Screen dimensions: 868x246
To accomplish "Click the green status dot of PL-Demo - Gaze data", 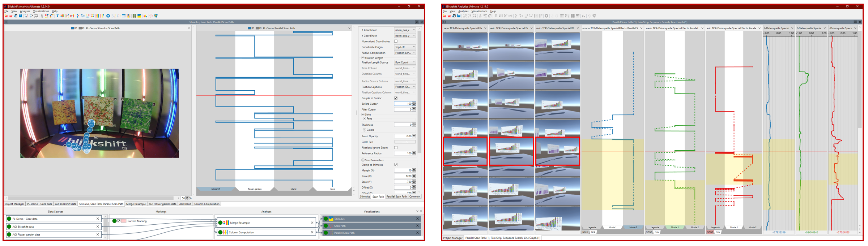I will [9, 219].
